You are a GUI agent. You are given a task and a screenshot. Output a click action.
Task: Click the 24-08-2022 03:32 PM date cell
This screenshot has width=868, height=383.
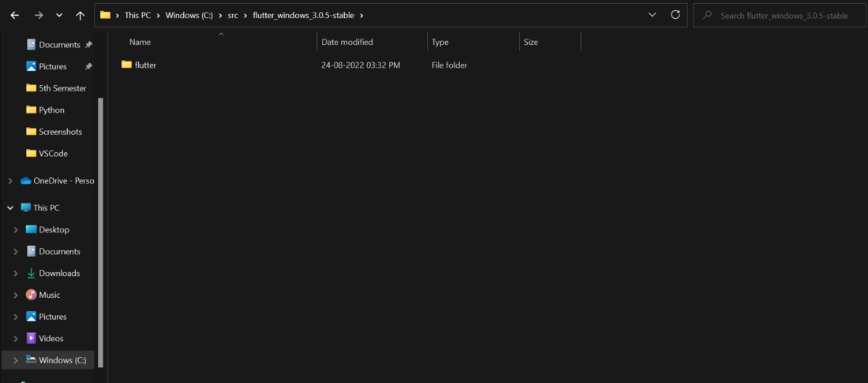point(361,65)
